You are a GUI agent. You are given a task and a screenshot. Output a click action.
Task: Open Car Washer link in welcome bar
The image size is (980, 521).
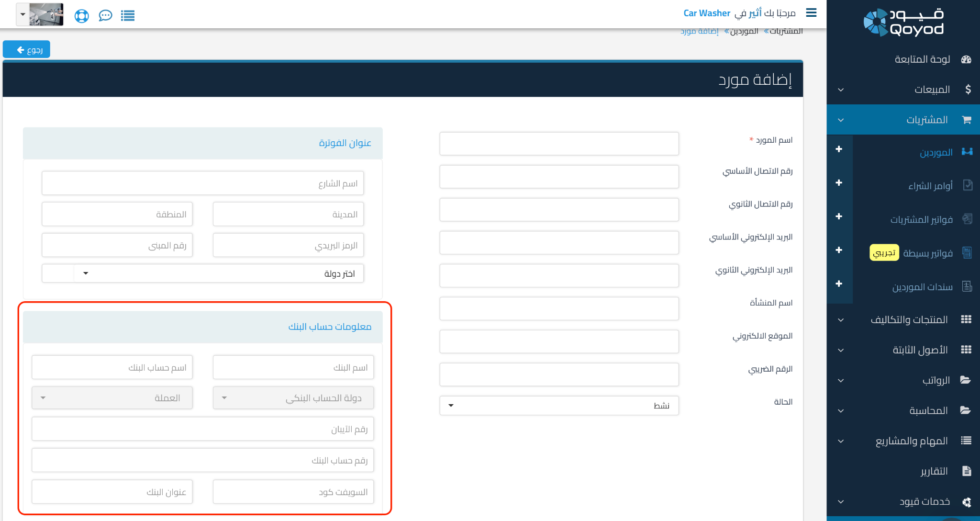pyautogui.click(x=707, y=13)
